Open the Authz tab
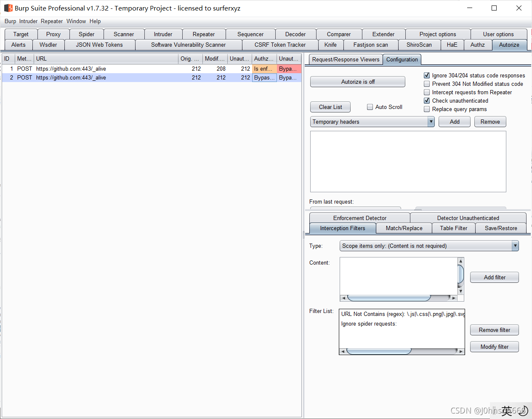 click(x=478, y=45)
